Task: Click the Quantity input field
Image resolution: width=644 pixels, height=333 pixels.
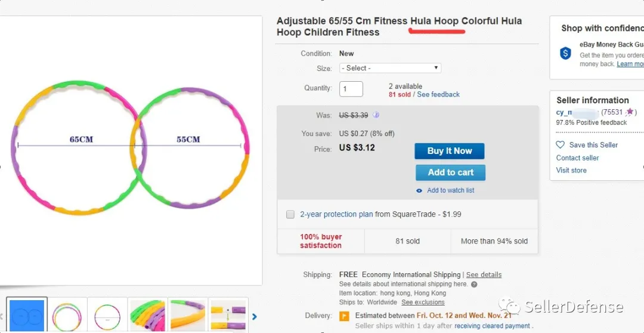Action: click(x=351, y=89)
